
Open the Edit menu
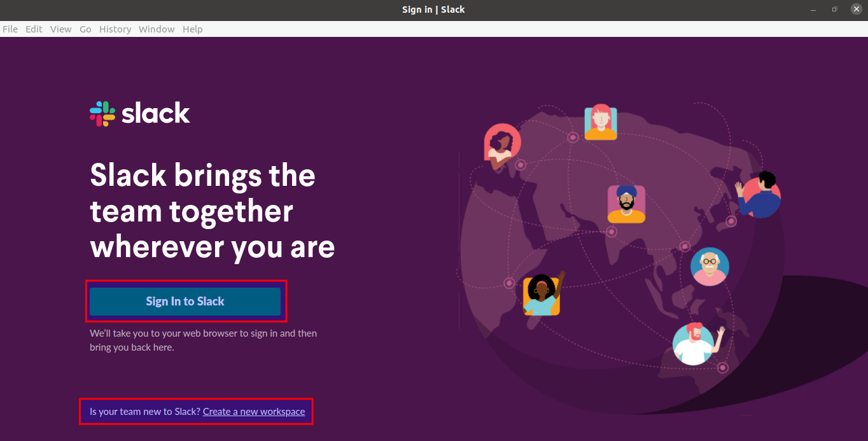click(34, 29)
